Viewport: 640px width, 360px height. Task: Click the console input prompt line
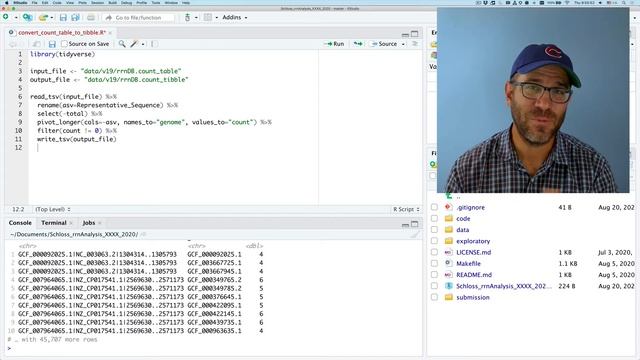(214, 348)
